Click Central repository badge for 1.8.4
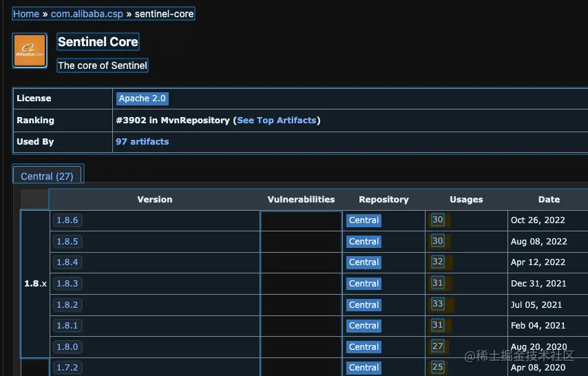This screenshot has height=376, width=588. pos(364,262)
